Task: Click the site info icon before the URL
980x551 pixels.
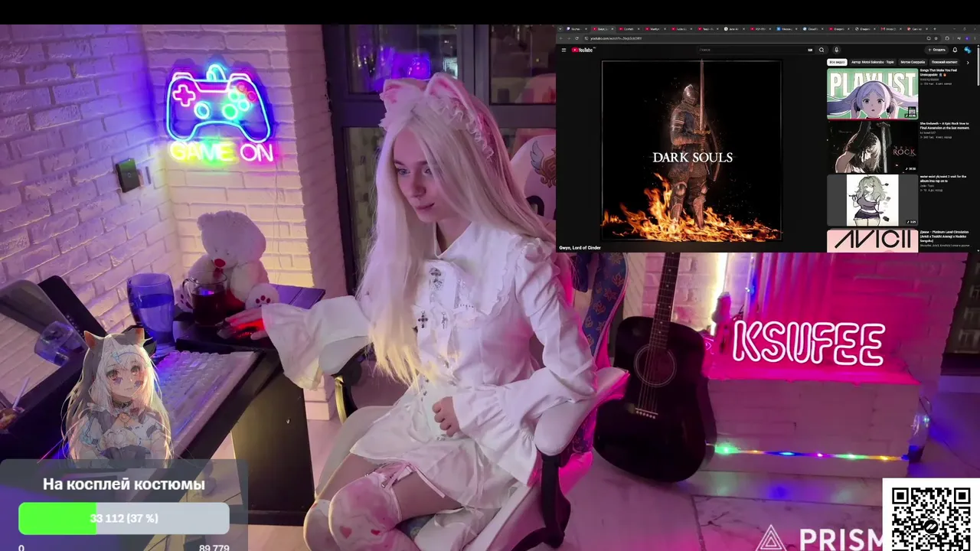Action: (x=586, y=38)
